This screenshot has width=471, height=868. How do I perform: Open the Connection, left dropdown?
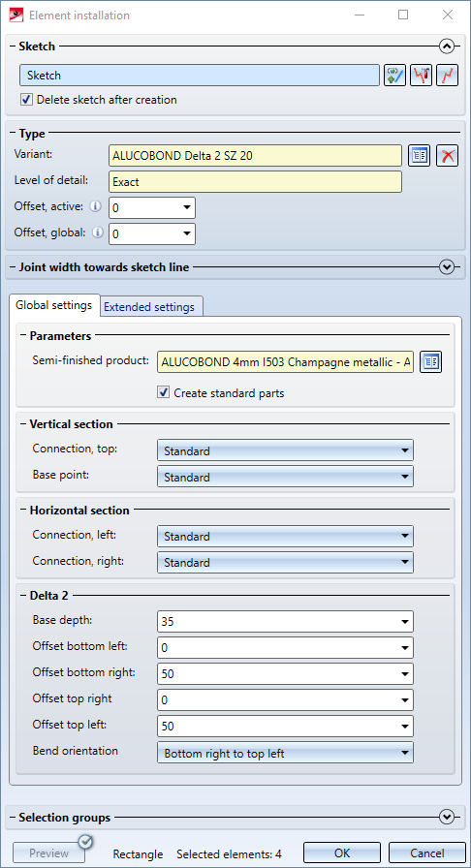pos(285,536)
